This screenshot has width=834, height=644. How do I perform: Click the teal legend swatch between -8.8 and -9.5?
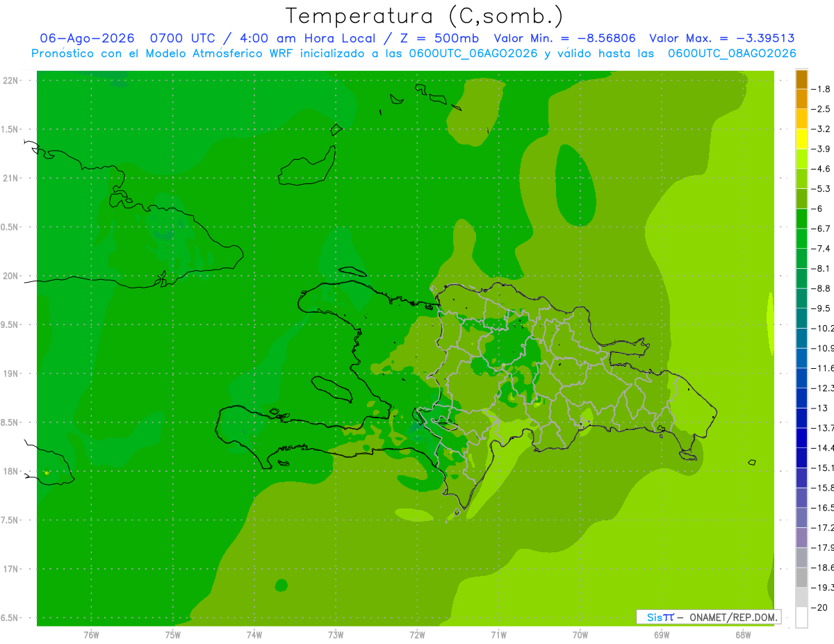click(x=801, y=299)
